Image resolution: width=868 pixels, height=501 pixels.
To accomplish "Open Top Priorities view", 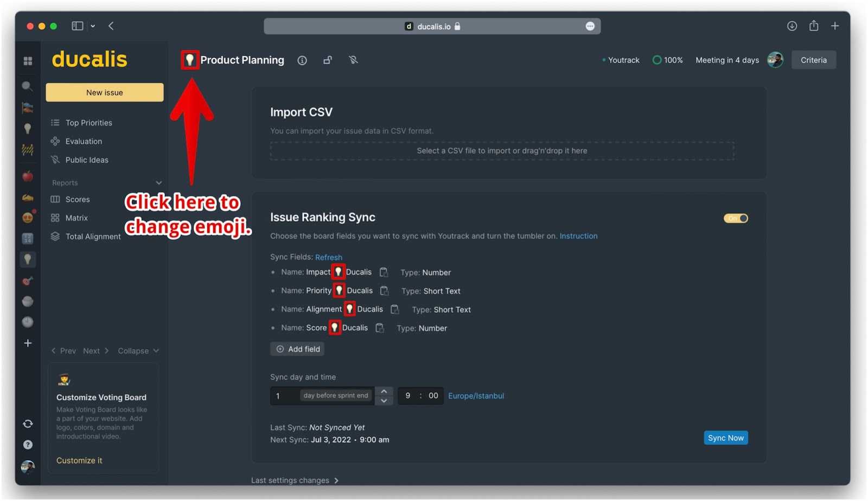I will pos(88,123).
